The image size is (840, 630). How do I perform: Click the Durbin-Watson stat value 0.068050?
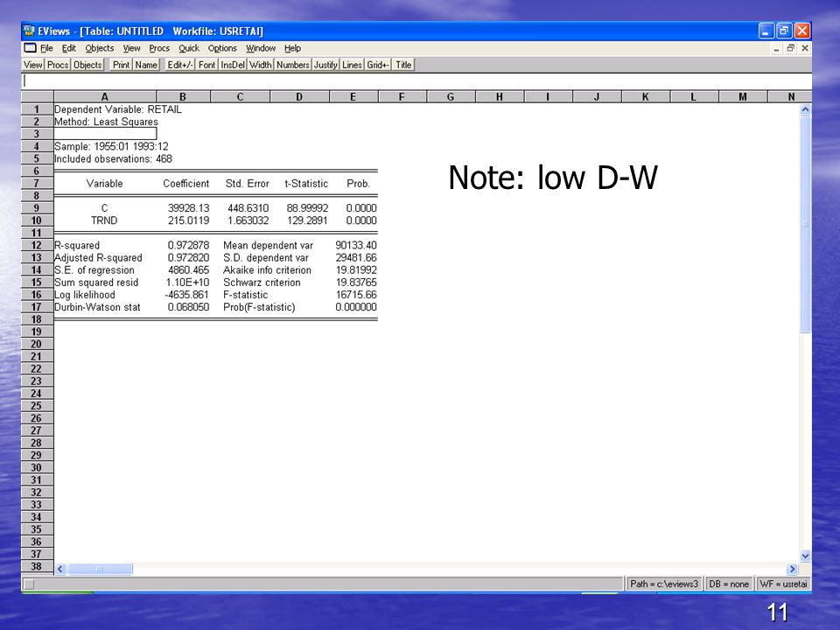point(188,307)
